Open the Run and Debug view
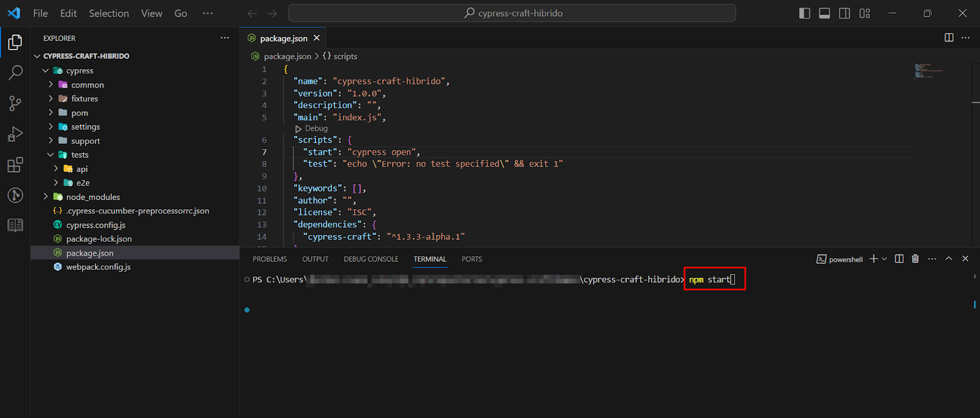980x418 pixels. pos(15,134)
